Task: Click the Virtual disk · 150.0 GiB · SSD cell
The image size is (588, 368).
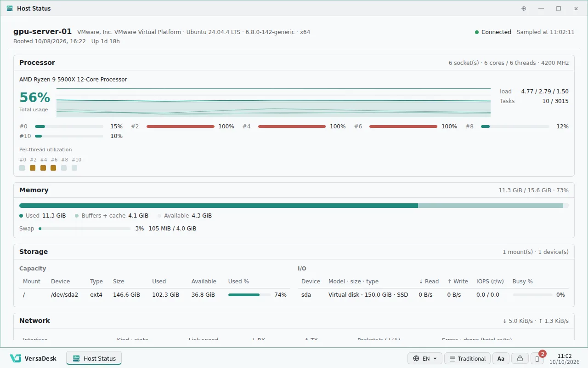Action: [368, 295]
